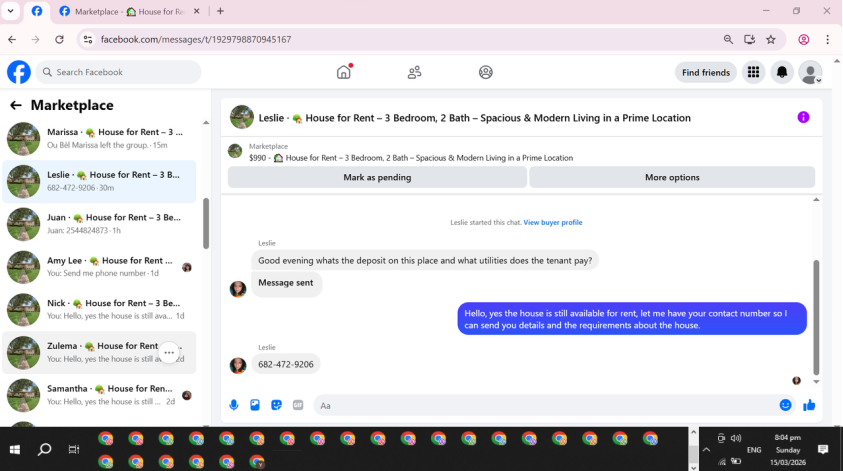This screenshot has width=843, height=471.
Task: Open the tab search dropdown arrow
Action: pyautogui.click(x=10, y=11)
